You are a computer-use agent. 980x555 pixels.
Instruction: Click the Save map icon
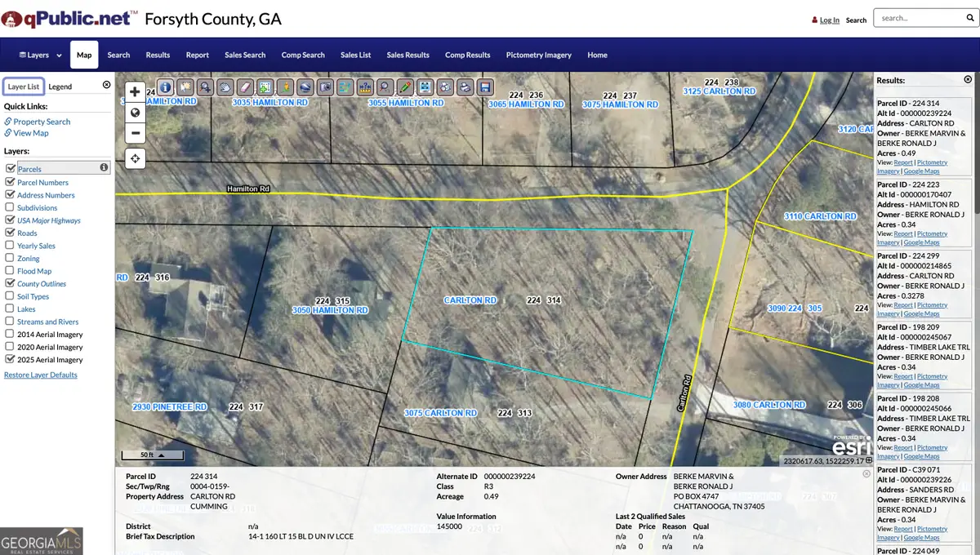[x=483, y=87]
